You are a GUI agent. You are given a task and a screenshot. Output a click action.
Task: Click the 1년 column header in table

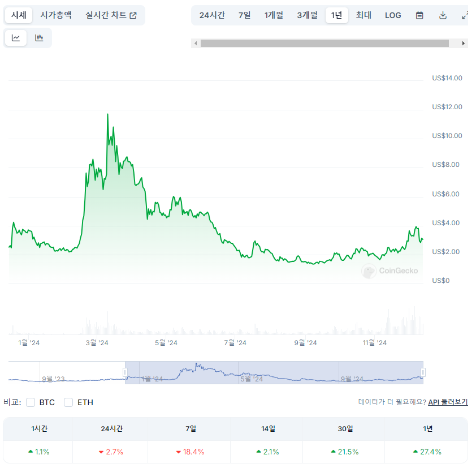click(428, 429)
